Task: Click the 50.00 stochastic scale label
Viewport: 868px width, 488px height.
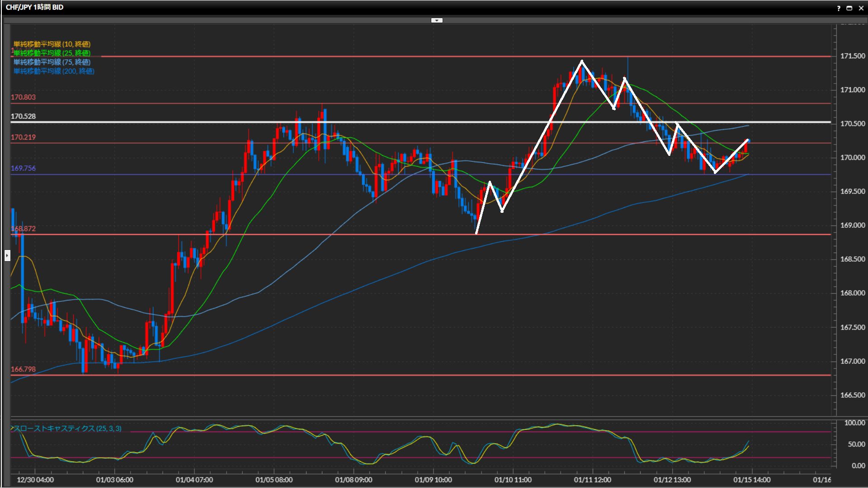Action: tap(856, 444)
